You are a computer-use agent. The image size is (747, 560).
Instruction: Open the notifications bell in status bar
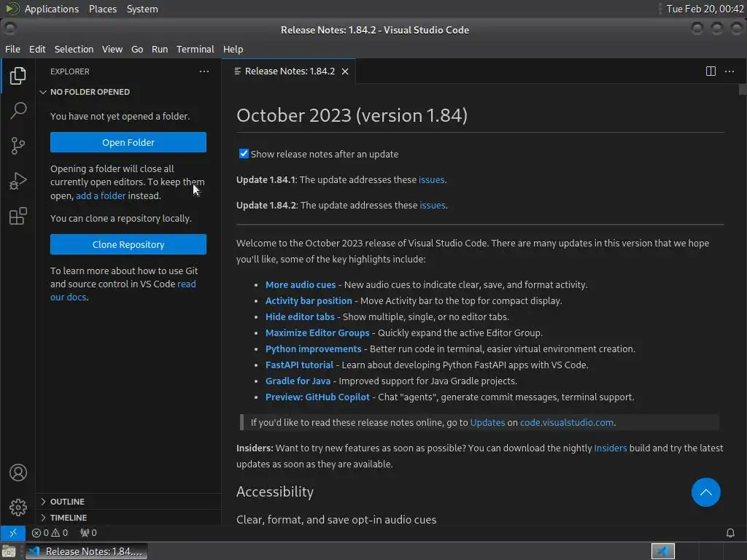point(730,533)
